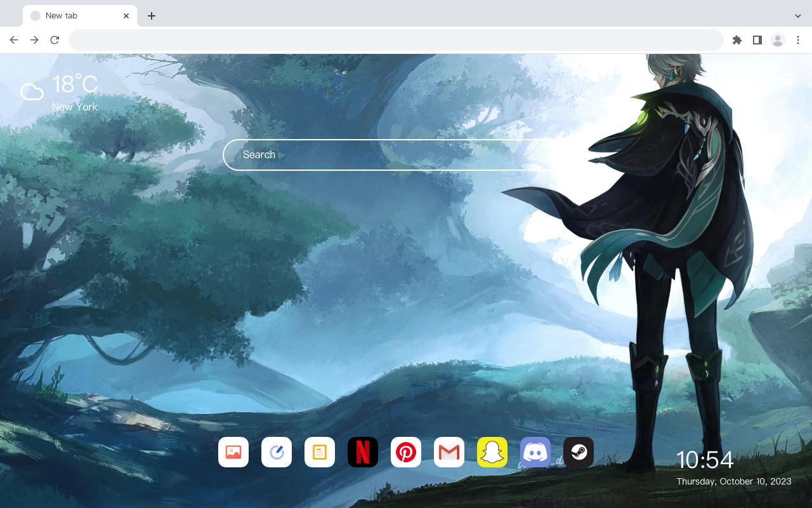Viewport: 812px width, 508px height.
Task: Launch the Pinterest shortcut
Action: click(406, 452)
